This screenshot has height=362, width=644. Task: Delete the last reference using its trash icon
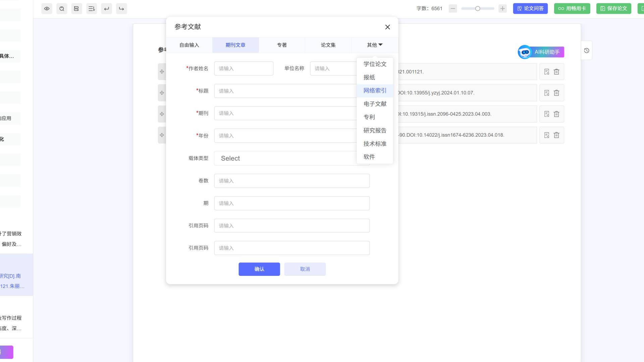pyautogui.click(x=556, y=135)
